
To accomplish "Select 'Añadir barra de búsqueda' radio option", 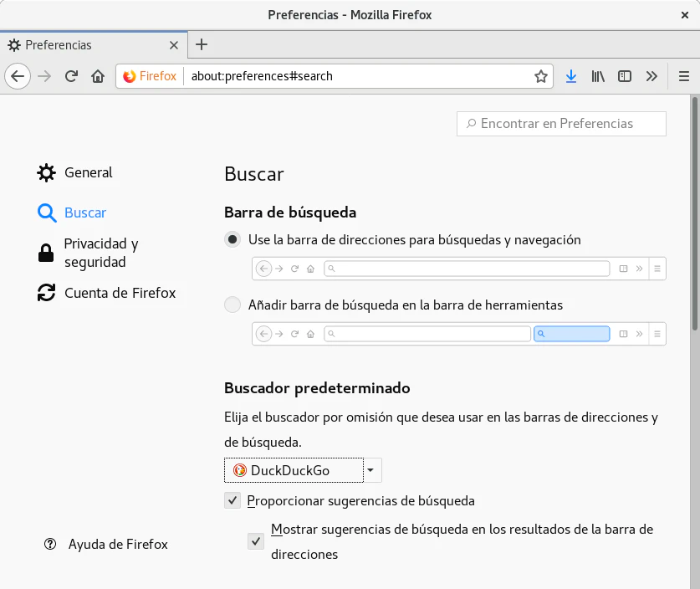I will (x=232, y=305).
